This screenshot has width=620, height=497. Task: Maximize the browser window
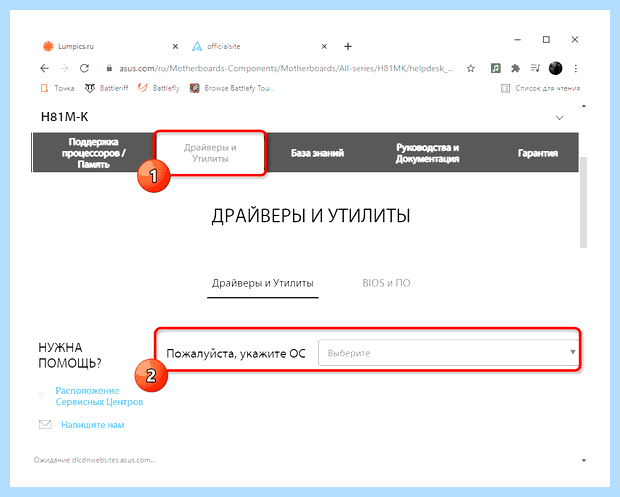click(x=546, y=40)
